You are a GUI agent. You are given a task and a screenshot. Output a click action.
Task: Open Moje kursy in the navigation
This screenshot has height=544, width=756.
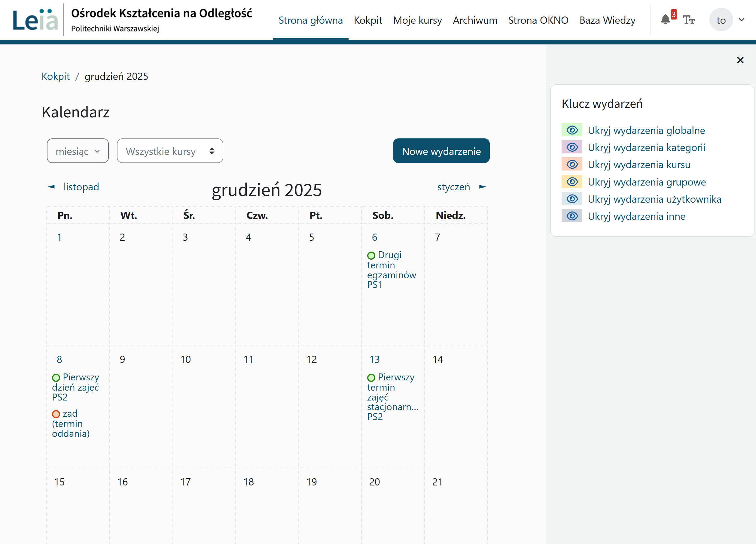417,20
